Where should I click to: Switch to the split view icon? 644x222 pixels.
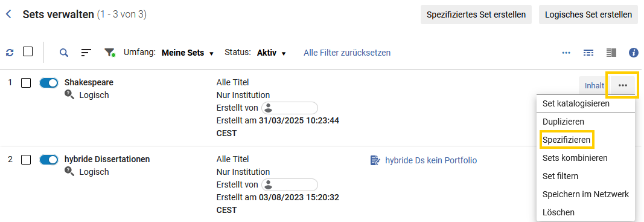click(x=611, y=53)
